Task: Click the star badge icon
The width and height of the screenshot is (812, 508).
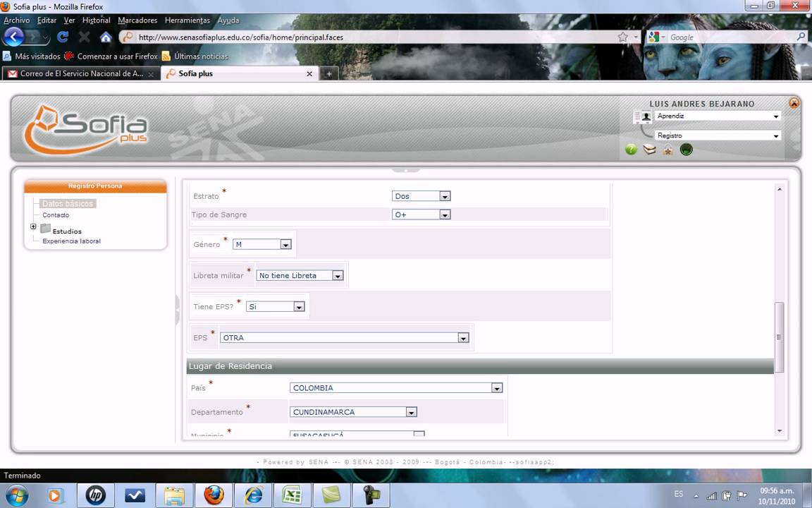Action: coord(668,150)
